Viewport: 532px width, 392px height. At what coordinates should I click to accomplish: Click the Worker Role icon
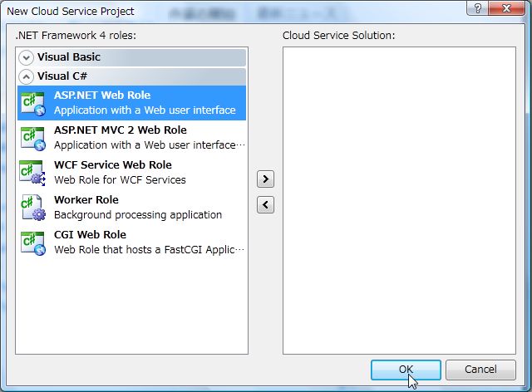coord(32,208)
